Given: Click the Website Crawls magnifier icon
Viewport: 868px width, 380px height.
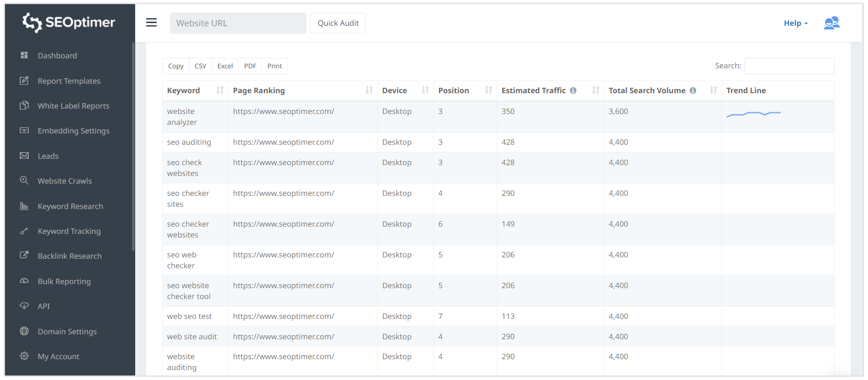Looking at the screenshot, I should (24, 180).
